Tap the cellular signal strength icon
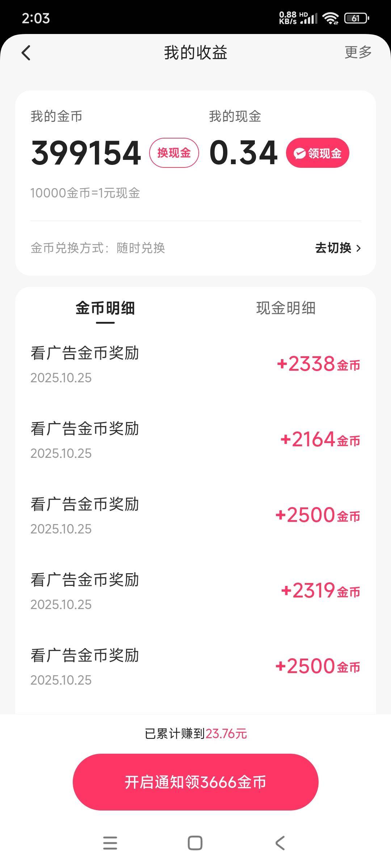391x868 pixels. (308, 19)
